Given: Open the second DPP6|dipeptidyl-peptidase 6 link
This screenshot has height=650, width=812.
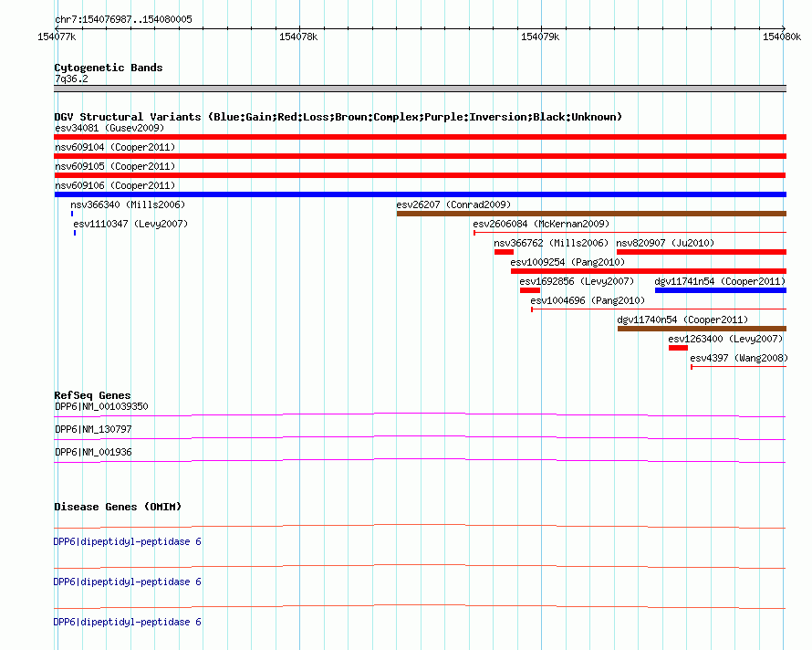Looking at the screenshot, I should [x=128, y=582].
